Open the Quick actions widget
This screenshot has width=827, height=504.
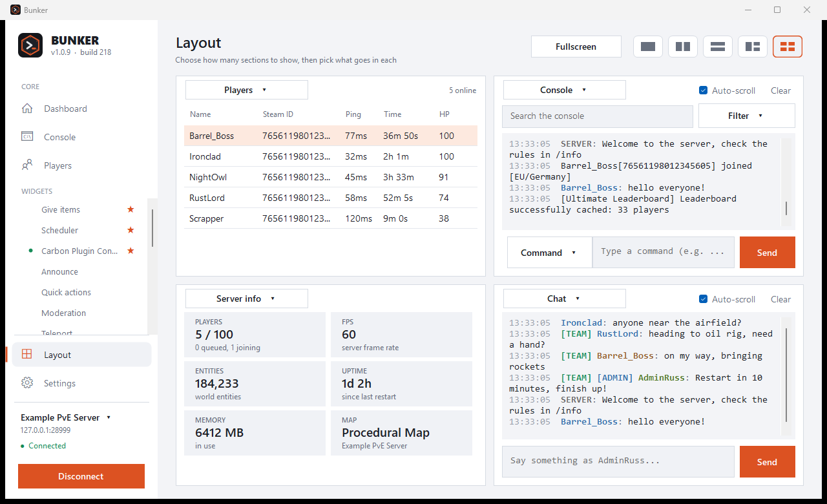66,292
